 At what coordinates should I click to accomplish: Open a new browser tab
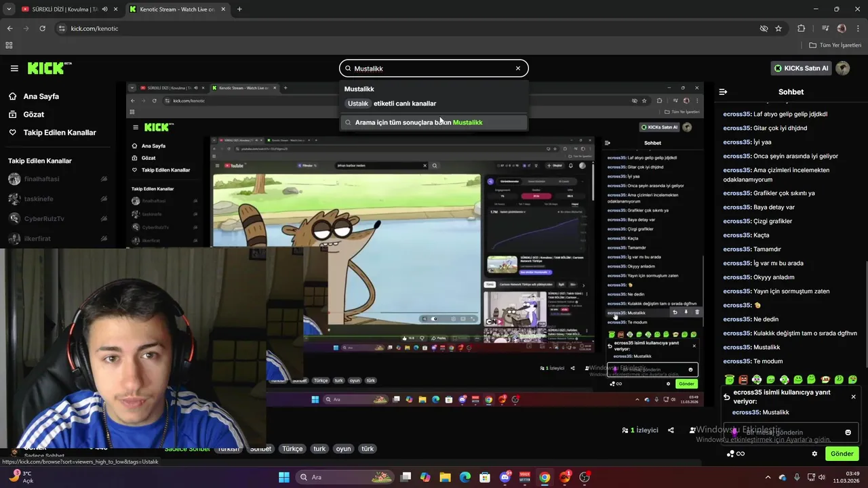[239, 9]
